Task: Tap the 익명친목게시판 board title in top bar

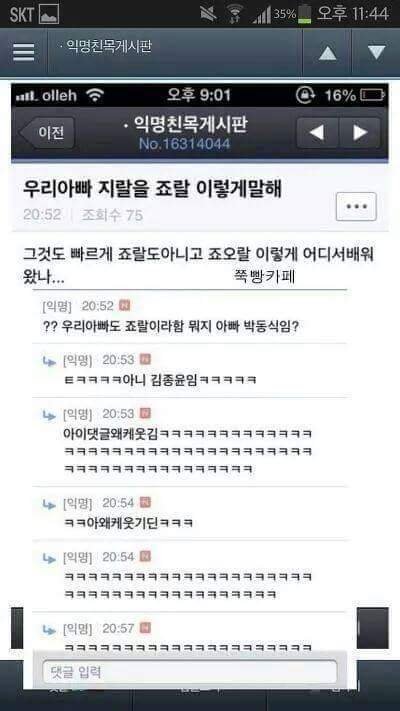Action: click(108, 46)
